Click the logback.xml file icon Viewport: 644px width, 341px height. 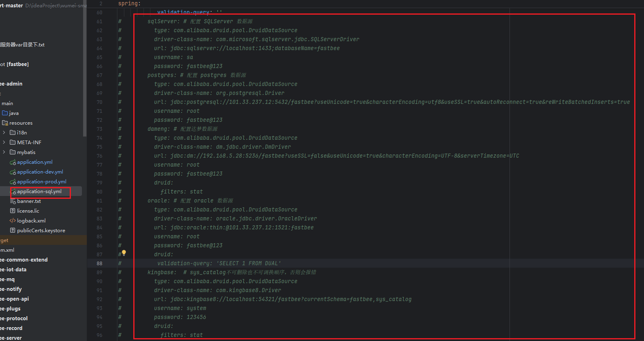click(x=13, y=221)
